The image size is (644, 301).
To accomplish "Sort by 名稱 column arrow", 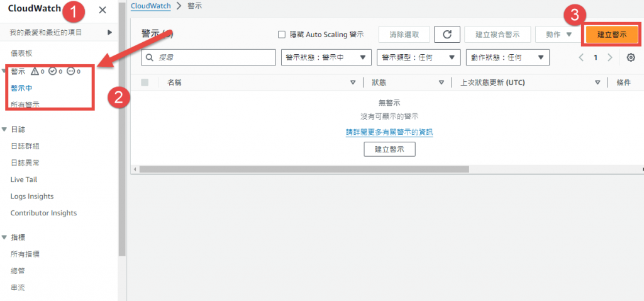I will pos(352,82).
